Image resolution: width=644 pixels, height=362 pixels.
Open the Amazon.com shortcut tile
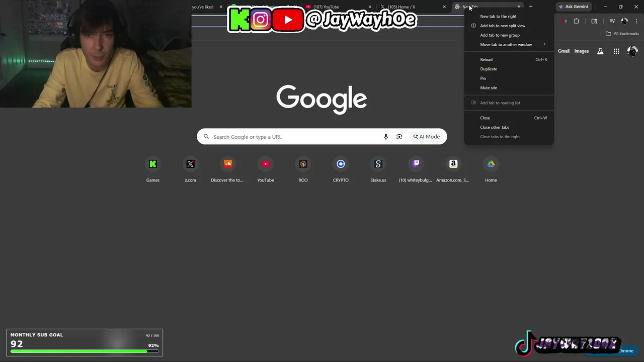pos(453,170)
